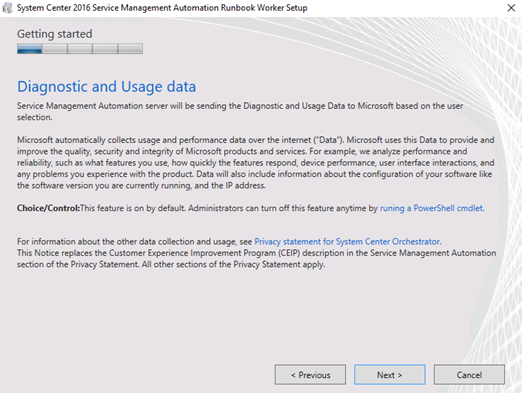
Task: Go back with the < Previous button
Action: click(x=310, y=375)
